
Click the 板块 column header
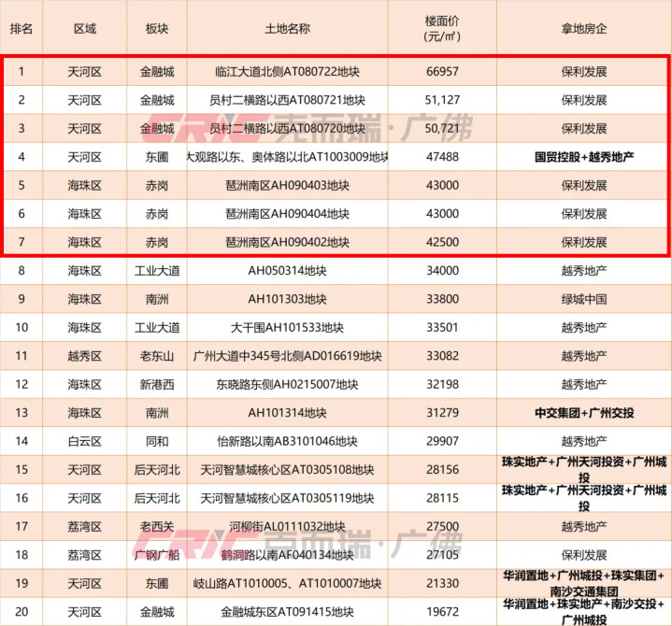[157, 29]
